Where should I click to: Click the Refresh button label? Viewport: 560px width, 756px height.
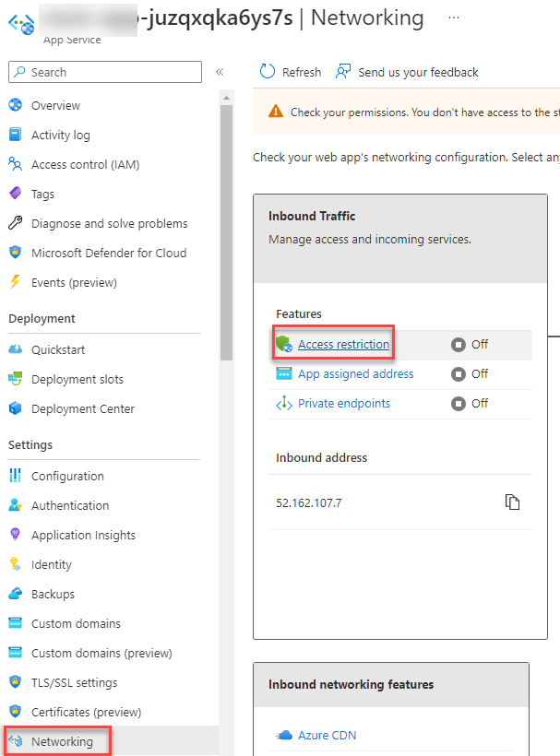click(302, 72)
